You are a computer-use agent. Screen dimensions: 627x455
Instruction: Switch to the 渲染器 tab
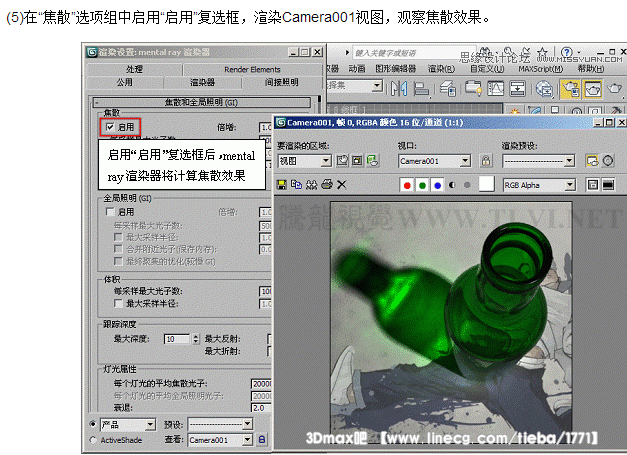click(x=202, y=82)
